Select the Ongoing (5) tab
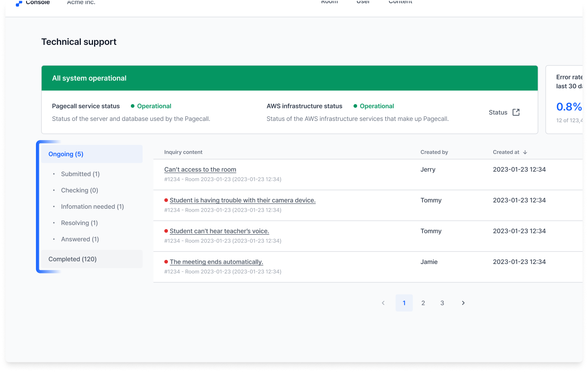Screen dimensions: 588x372 [92, 154]
